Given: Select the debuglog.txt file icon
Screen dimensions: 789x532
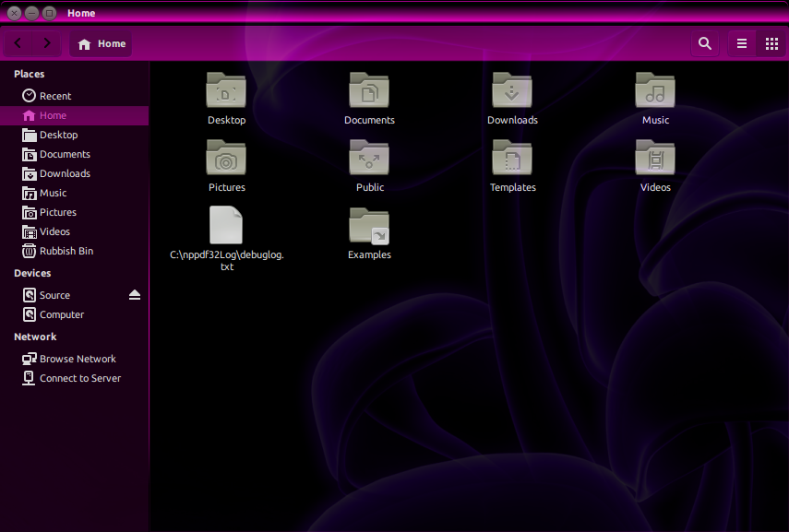Looking at the screenshot, I should pyautogui.click(x=226, y=225).
